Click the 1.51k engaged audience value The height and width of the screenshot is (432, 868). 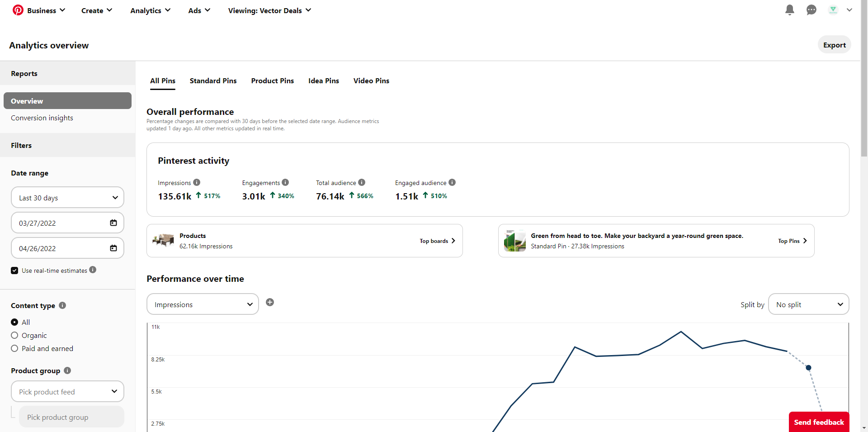tap(407, 196)
